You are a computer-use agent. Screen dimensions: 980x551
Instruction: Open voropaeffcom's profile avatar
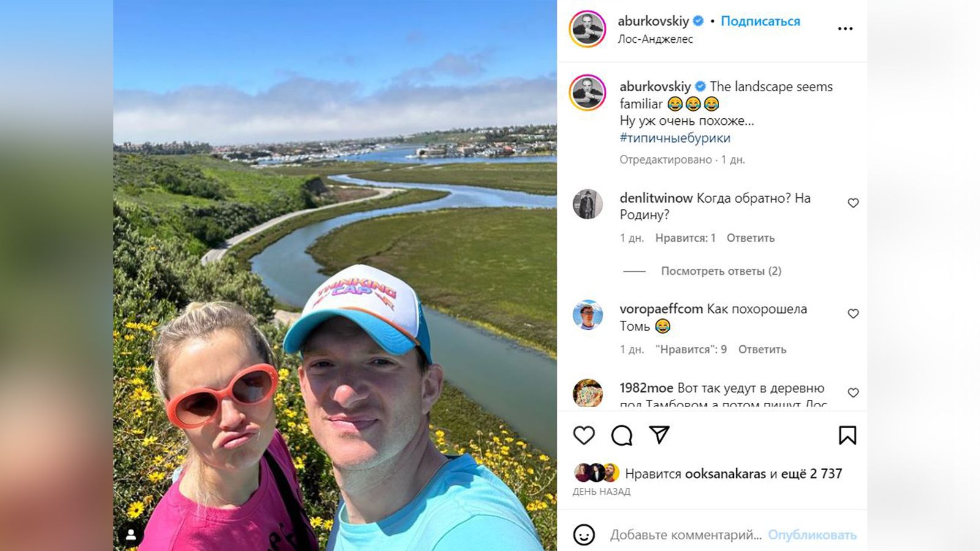point(587,315)
